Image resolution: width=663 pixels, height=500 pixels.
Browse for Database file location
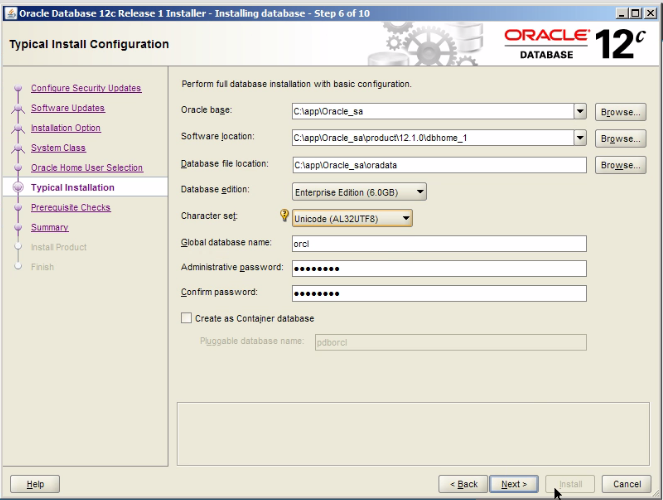(620, 165)
